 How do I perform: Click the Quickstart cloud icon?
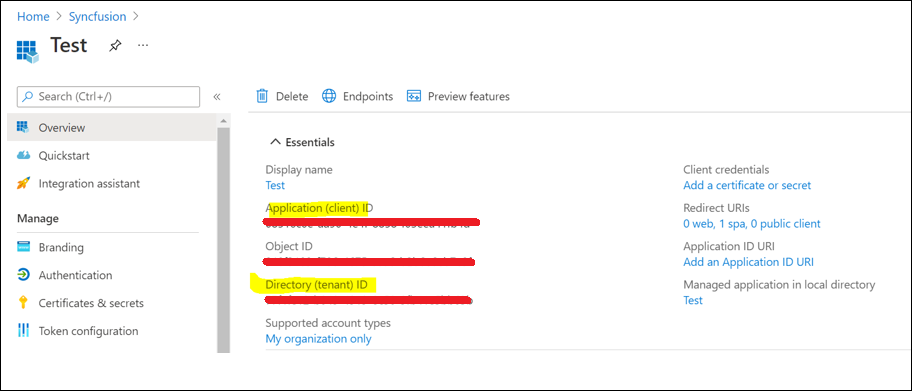click(x=23, y=155)
